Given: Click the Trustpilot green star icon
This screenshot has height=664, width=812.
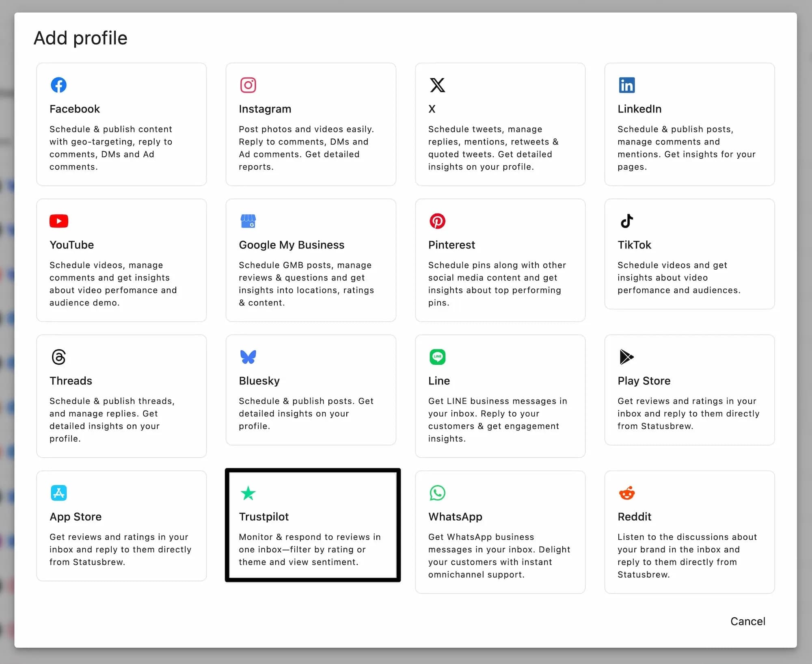Looking at the screenshot, I should click(248, 493).
